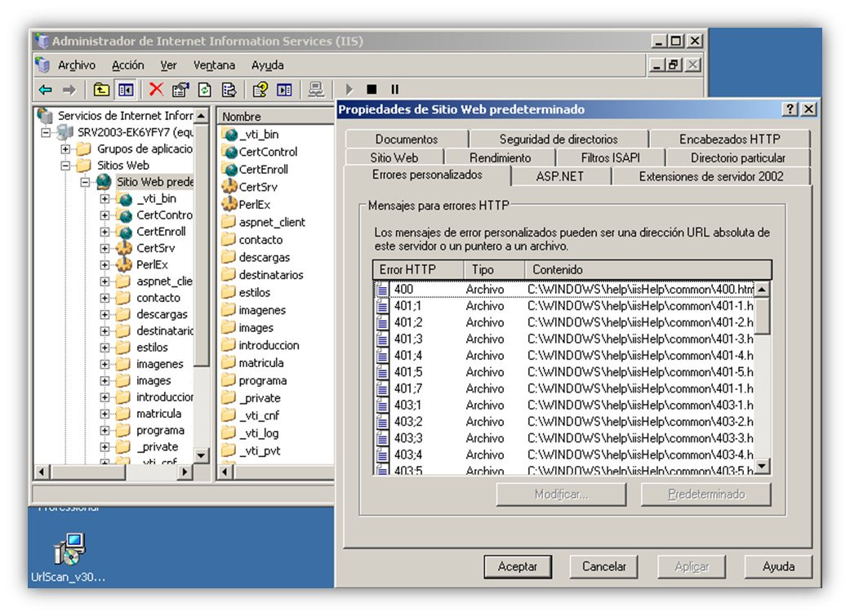
Task: Collapse Sitio Web predeterminado tree node
Action: [85, 182]
